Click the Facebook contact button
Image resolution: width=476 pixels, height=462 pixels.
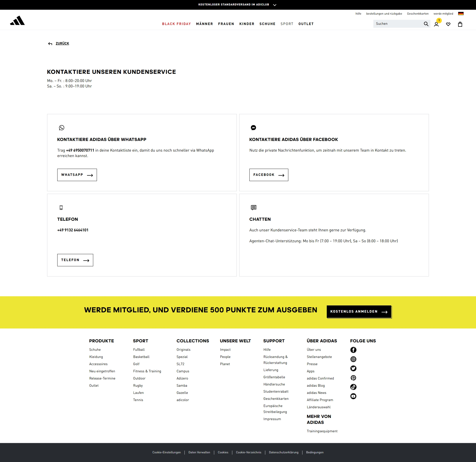click(269, 175)
